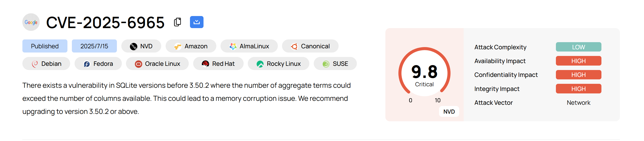Image resolution: width=644 pixels, height=141 pixels.
Task: Click the Published status badge
Action: click(45, 46)
